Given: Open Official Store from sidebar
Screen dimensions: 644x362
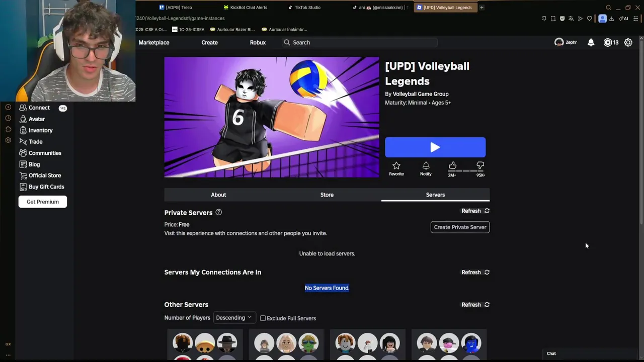Looking at the screenshot, I should pyautogui.click(x=40, y=175).
